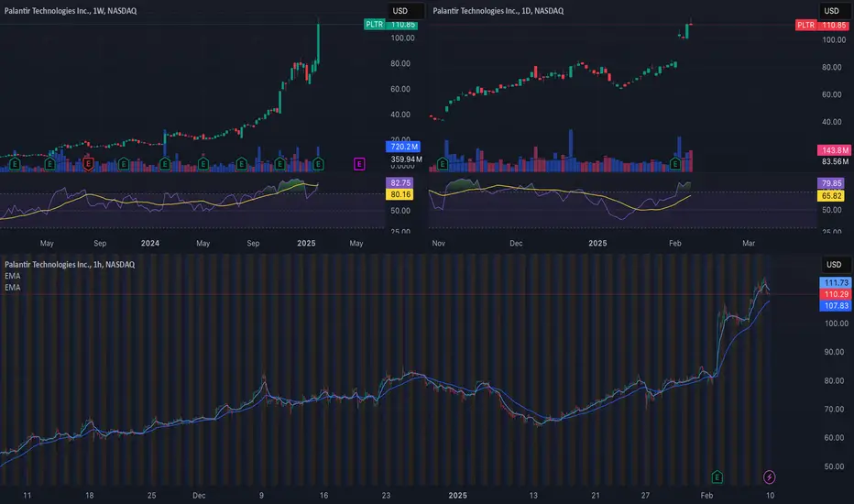Image resolution: width=854 pixels, height=504 pixels.
Task: Click the Dec label on the 1h time axis
Action: [x=199, y=495]
